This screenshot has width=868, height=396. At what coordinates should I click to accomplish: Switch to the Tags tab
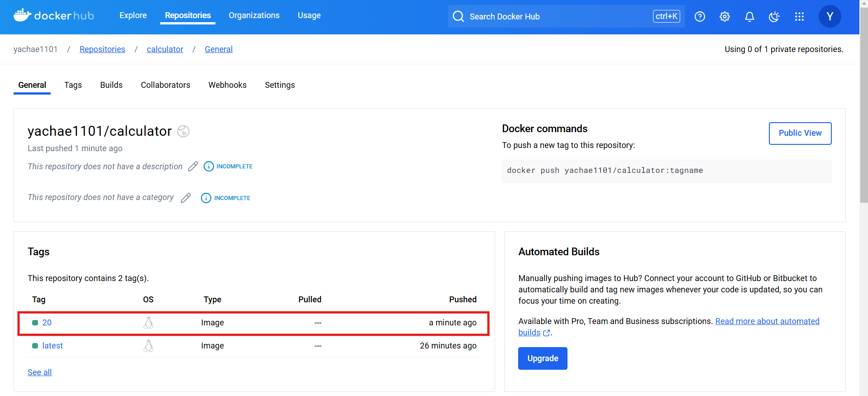coord(73,85)
